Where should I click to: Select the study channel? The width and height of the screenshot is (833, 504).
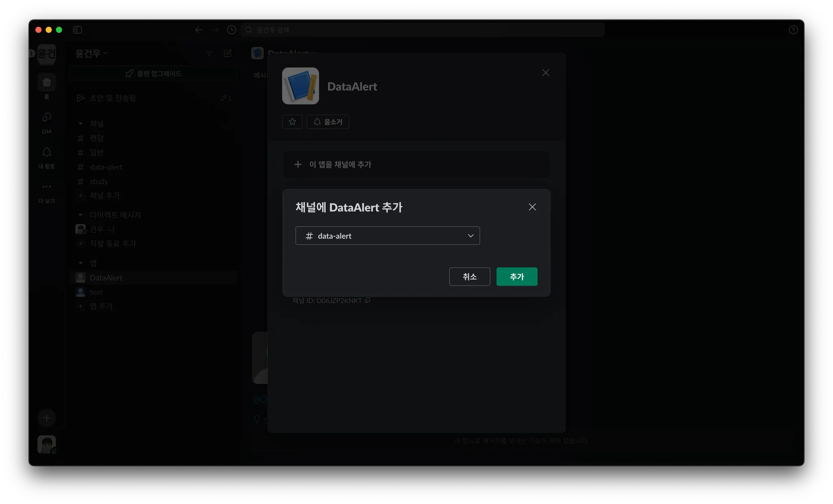[99, 181]
